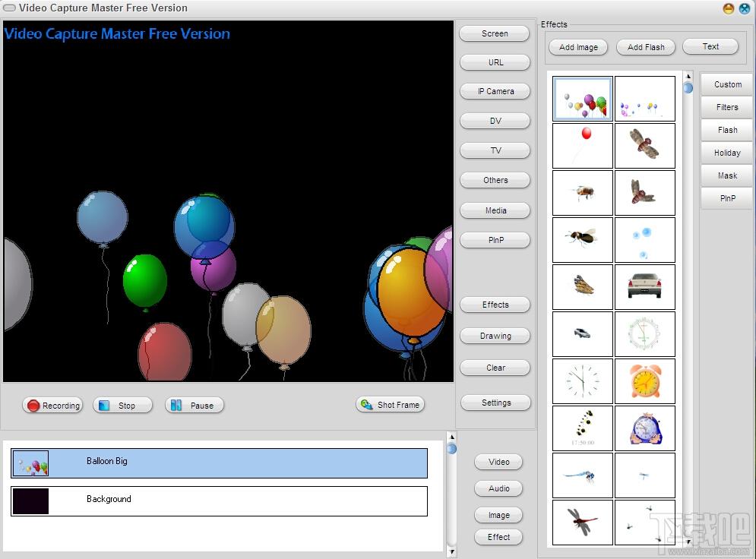Screen dimensions: 756x559
Task: Select the single red balloon effect thumbnail
Action: 583,146
